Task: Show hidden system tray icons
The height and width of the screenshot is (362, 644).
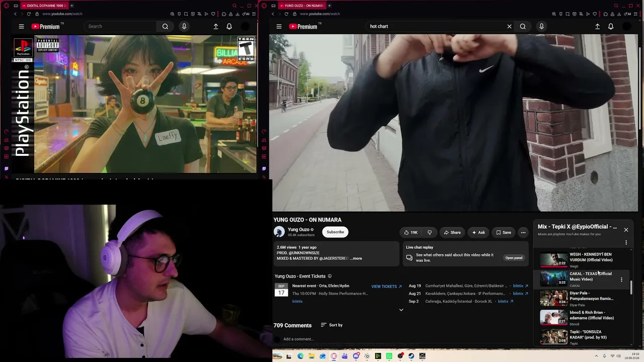Action: 597,356
